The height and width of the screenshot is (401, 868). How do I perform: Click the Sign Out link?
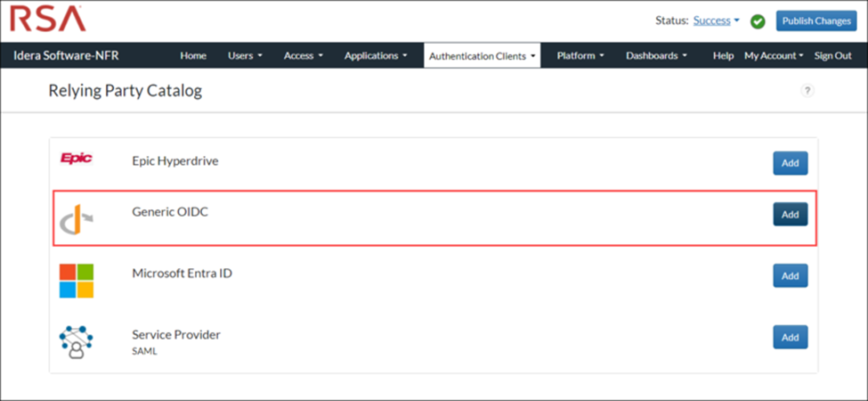(832, 55)
